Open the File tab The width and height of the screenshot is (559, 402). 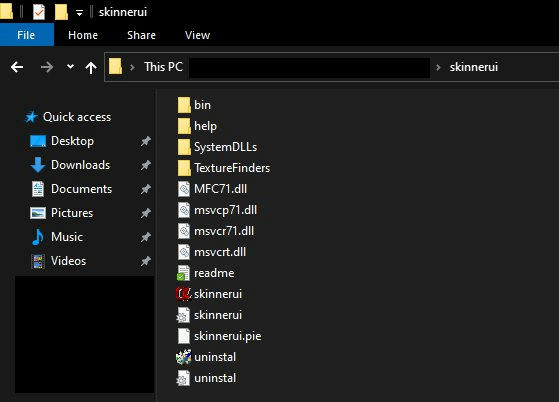pyautogui.click(x=26, y=35)
